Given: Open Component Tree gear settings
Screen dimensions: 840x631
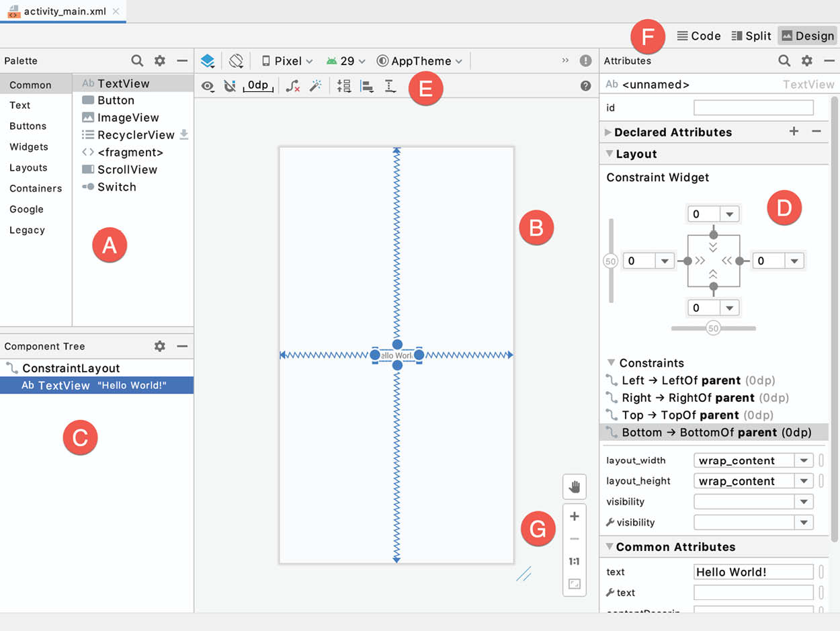Looking at the screenshot, I should pyautogui.click(x=159, y=346).
